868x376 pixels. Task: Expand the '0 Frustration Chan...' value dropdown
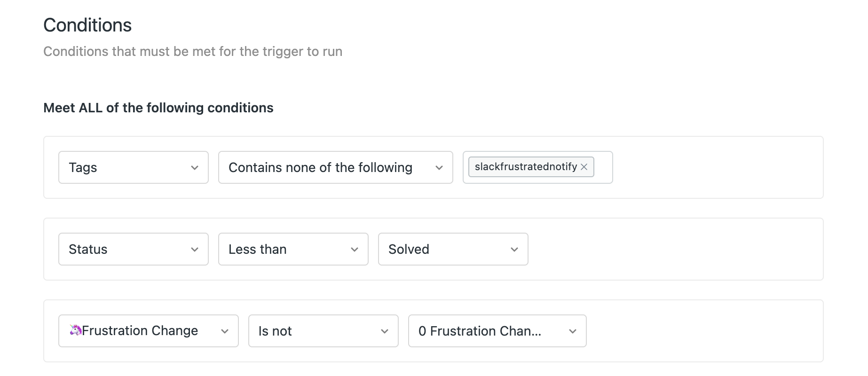[489, 331]
